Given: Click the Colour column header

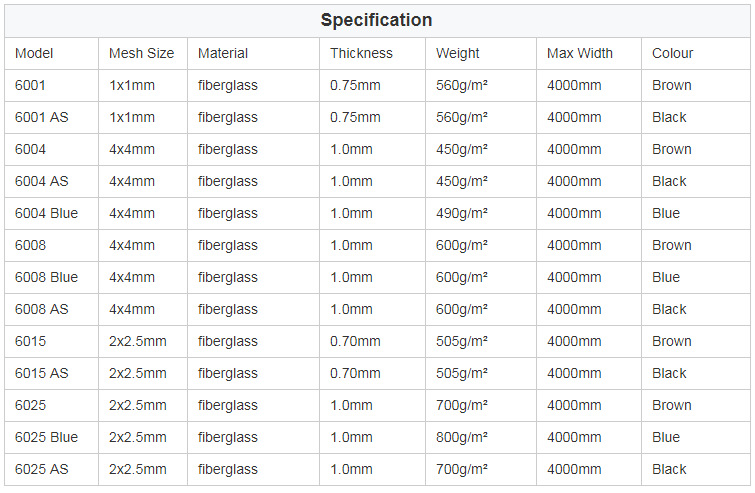Looking at the screenshot, I should (x=672, y=53).
